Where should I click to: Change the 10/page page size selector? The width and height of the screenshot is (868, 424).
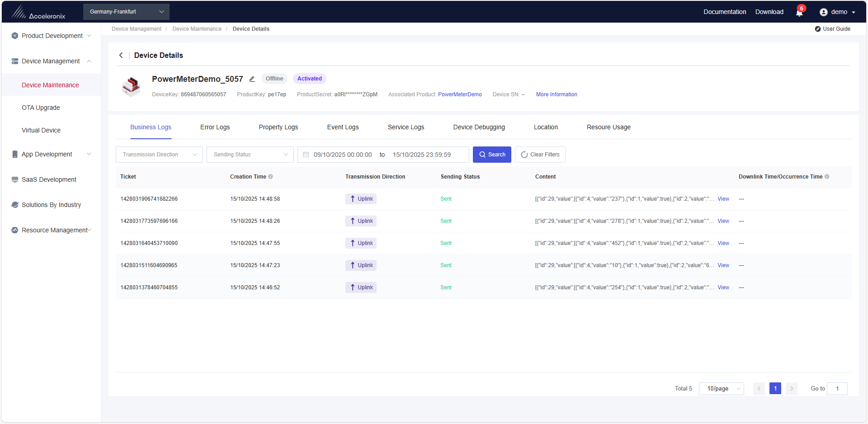[x=721, y=389]
